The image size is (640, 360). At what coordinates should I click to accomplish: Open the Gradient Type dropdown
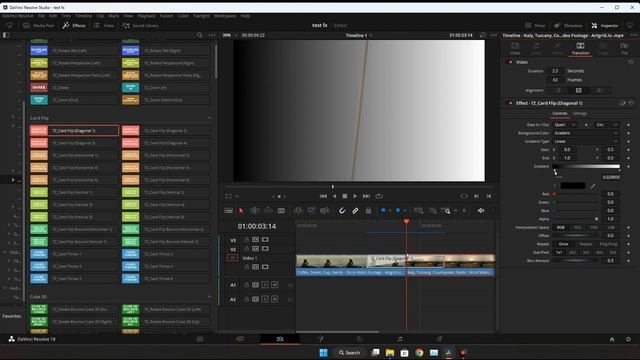(x=586, y=141)
